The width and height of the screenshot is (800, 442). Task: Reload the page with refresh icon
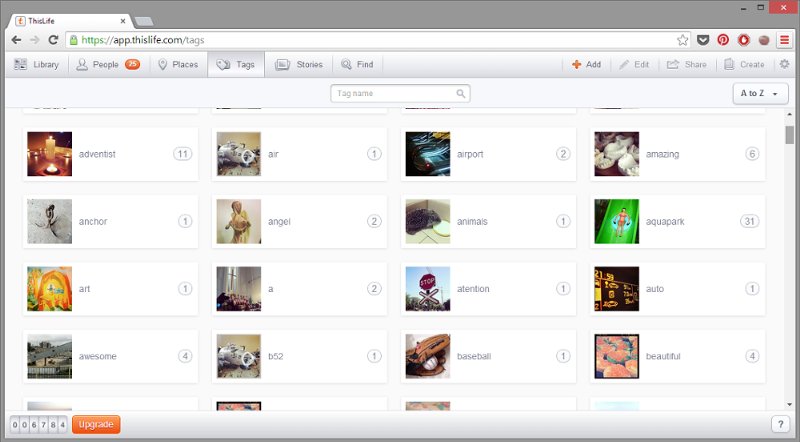click(x=53, y=40)
